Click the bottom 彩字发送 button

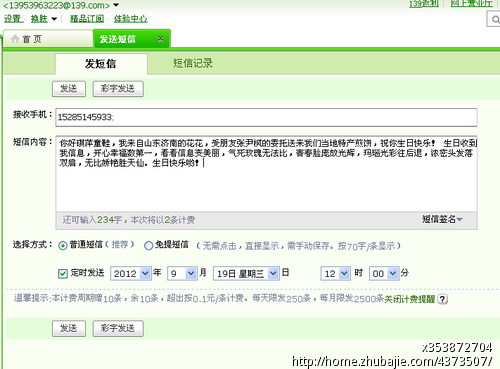pos(118,328)
